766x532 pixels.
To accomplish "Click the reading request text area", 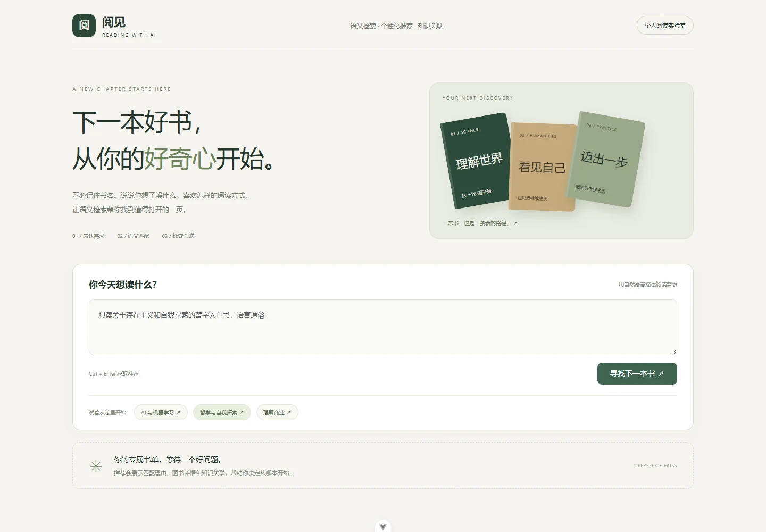I will [x=383, y=327].
